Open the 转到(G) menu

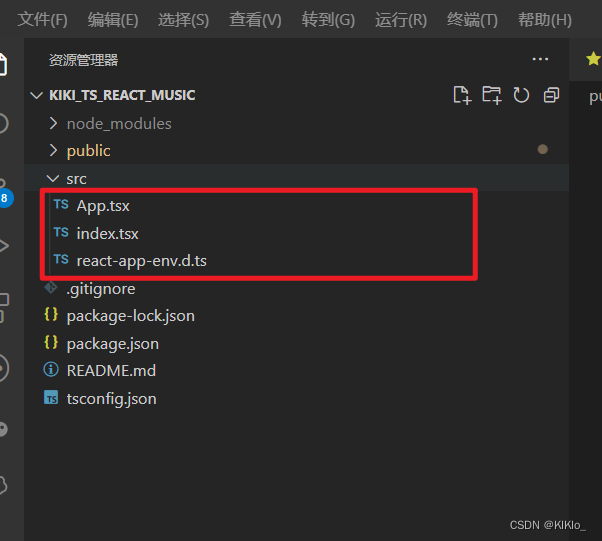pos(328,19)
